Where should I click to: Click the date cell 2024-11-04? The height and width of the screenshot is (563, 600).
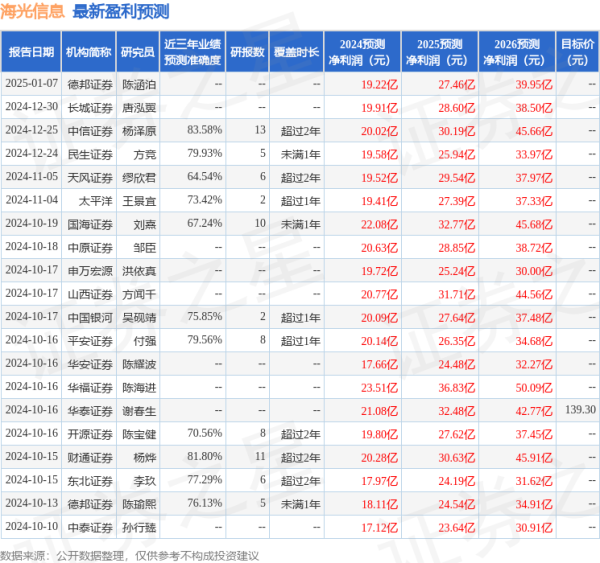pyautogui.click(x=31, y=200)
